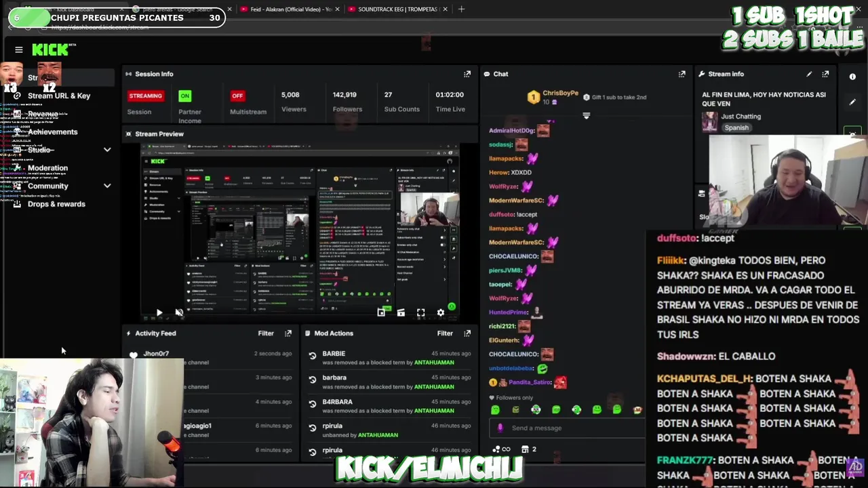868x488 pixels.
Task: Click Herow username in chat
Action: pos(498,172)
